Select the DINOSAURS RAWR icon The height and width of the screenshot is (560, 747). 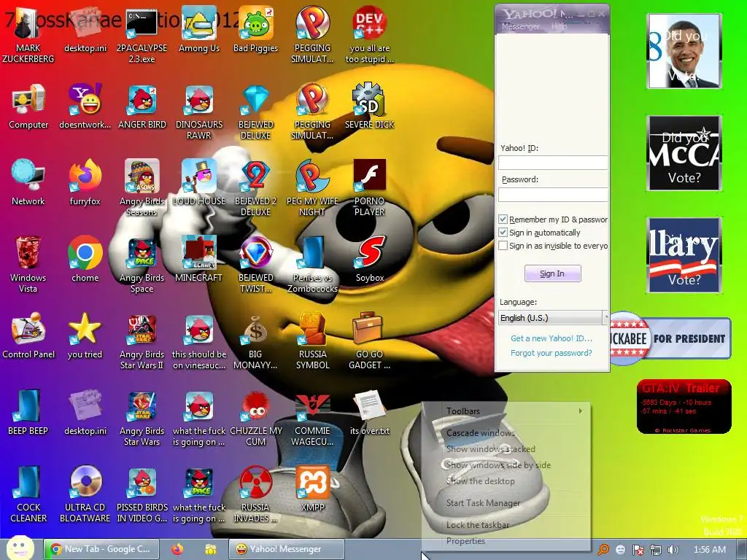(198, 112)
